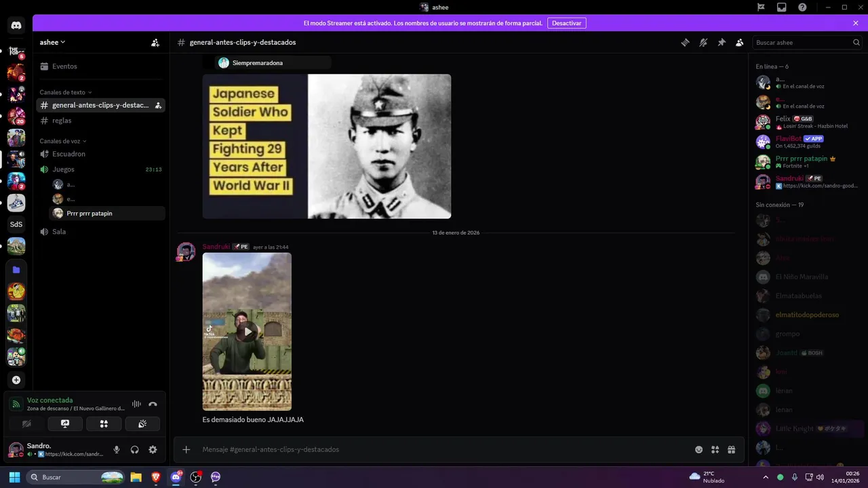Click the Windows Start button
Screen dimensions: 868x488
click(14, 477)
